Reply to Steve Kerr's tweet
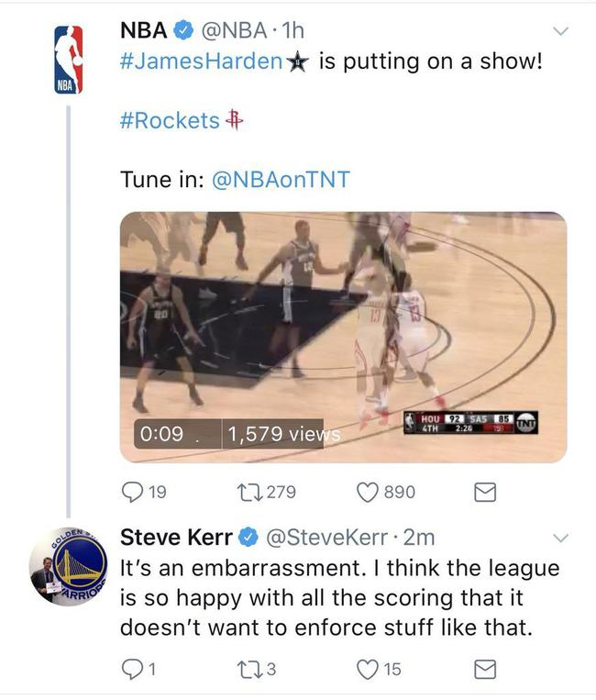 point(133,671)
